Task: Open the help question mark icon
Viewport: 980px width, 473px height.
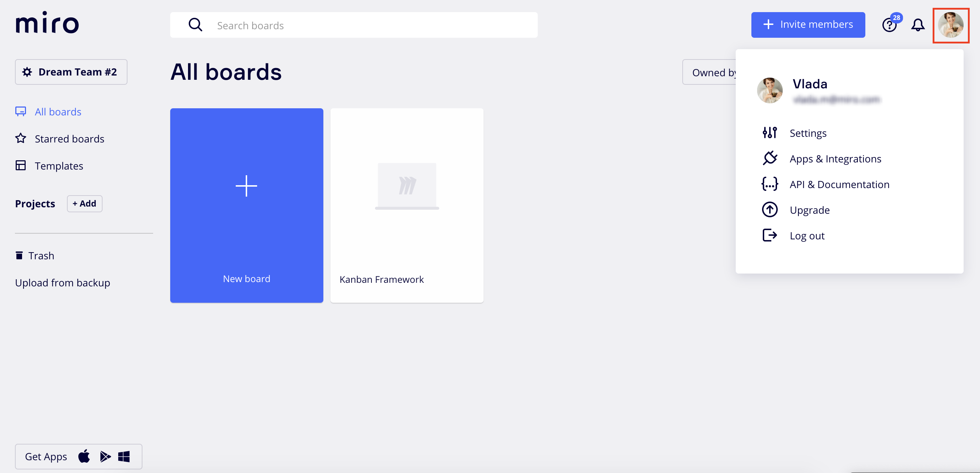Action: pyautogui.click(x=889, y=25)
